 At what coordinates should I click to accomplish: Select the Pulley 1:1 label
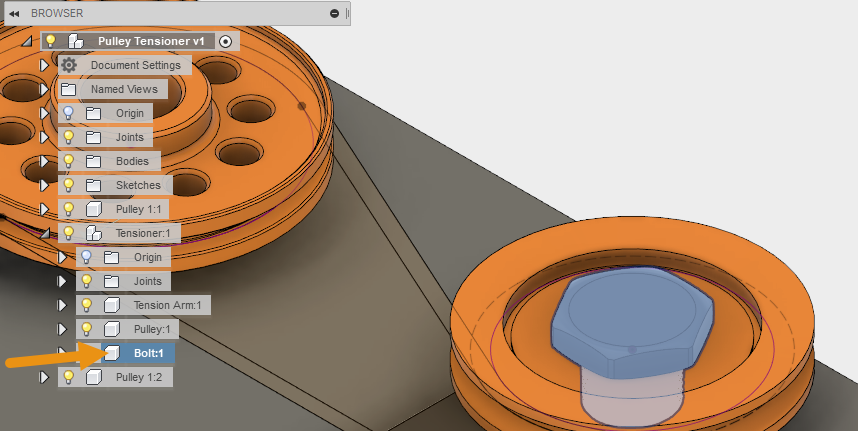pos(139,209)
